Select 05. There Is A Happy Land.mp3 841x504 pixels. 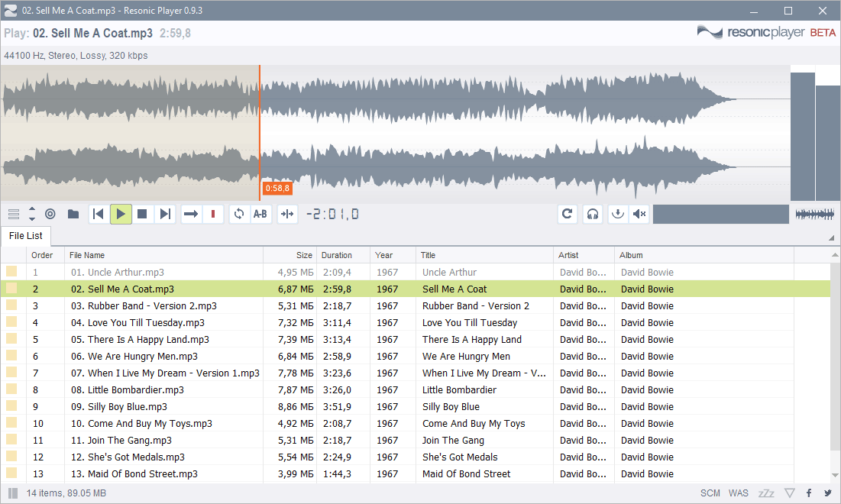click(x=140, y=339)
